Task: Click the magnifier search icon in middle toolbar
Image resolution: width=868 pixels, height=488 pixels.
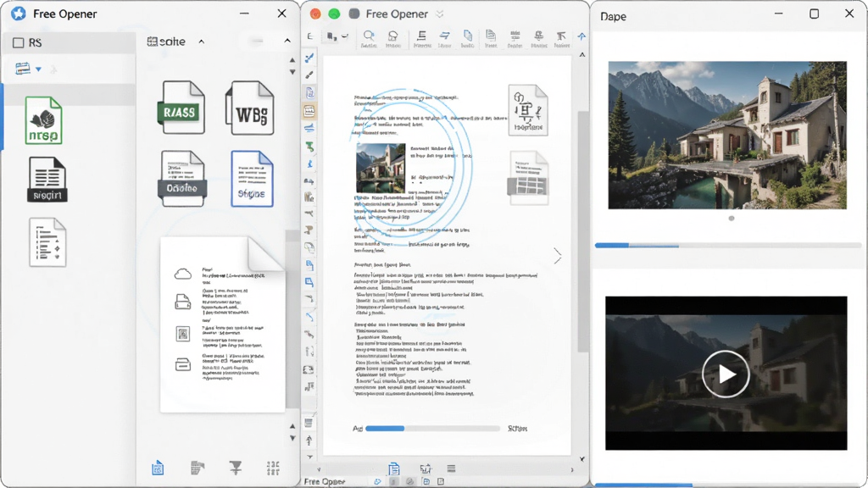Action: [x=368, y=36]
